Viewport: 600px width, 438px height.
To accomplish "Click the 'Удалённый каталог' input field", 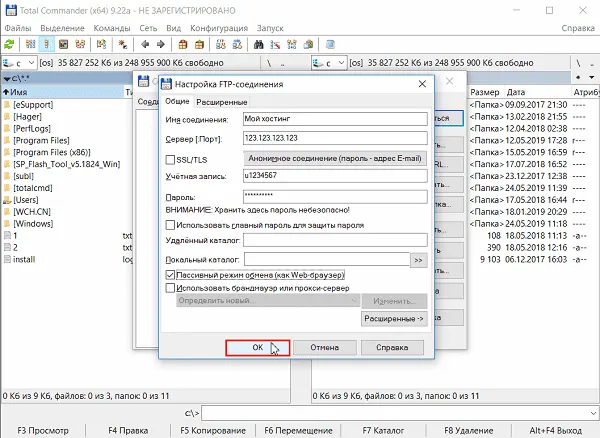I will point(335,240).
